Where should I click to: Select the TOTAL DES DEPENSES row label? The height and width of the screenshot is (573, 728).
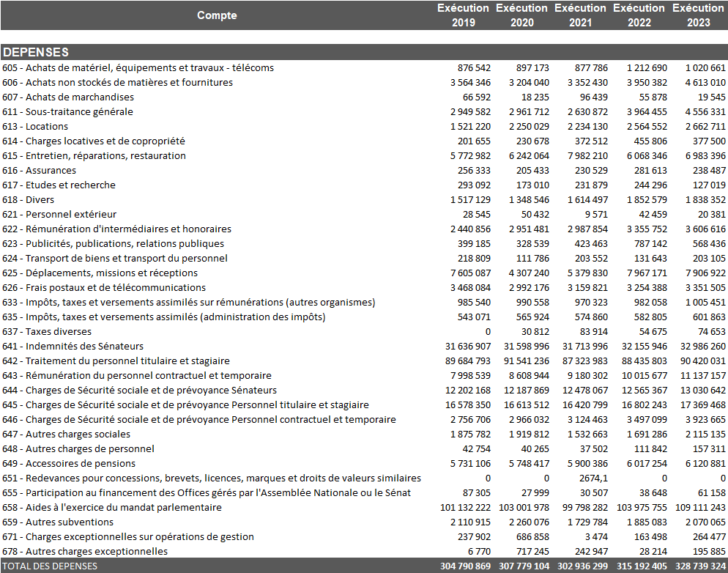pos(50,566)
